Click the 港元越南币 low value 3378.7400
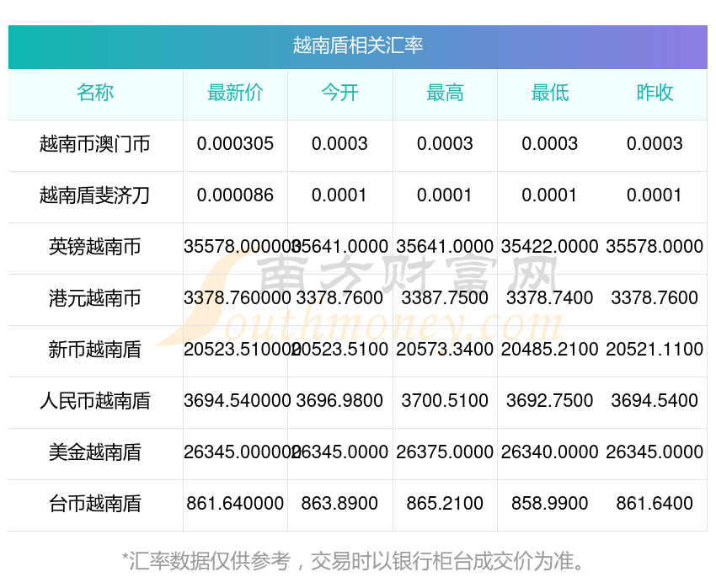716x588 pixels. pos(550,298)
